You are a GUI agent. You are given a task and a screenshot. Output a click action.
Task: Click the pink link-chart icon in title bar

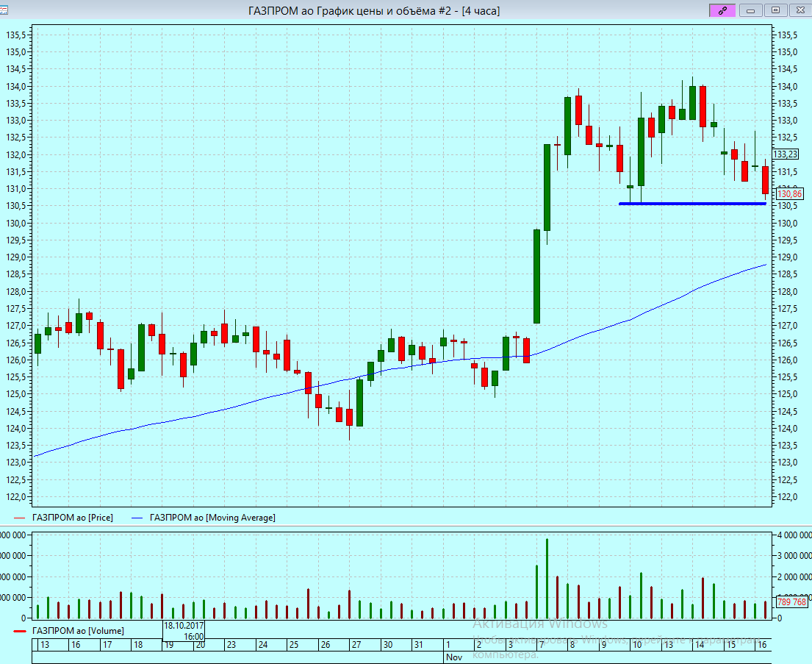click(722, 10)
